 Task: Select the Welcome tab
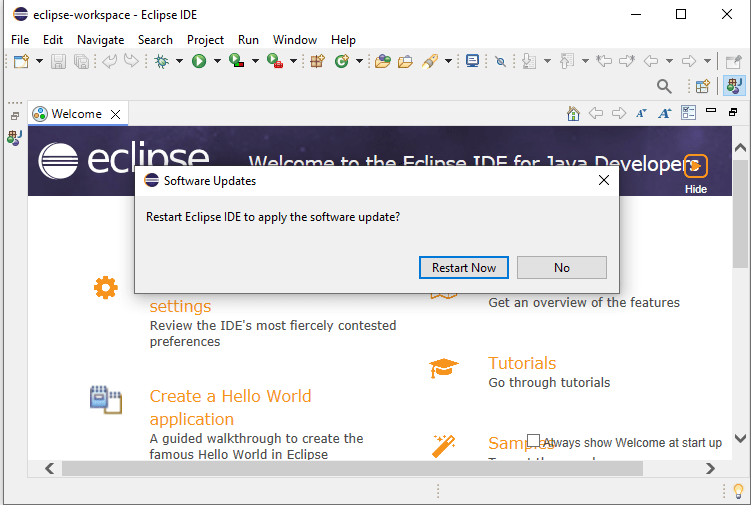click(x=77, y=114)
